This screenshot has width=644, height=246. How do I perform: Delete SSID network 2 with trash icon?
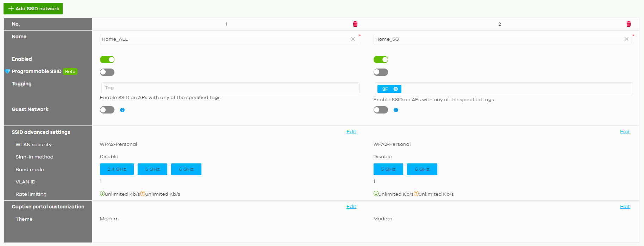[629, 24]
